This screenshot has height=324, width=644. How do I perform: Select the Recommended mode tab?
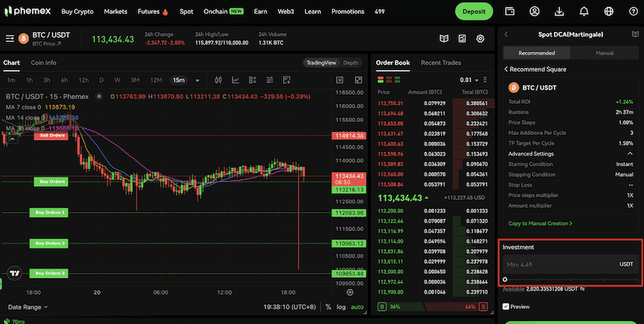tap(536, 53)
